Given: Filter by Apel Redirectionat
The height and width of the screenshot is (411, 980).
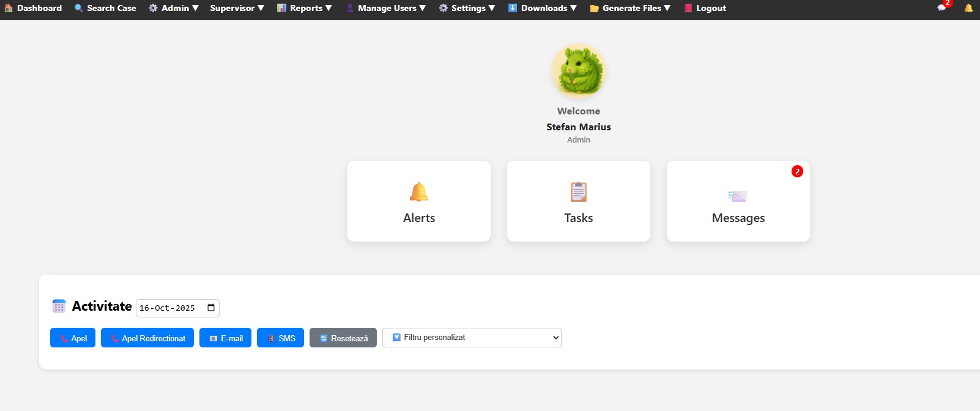Looking at the screenshot, I should [147, 338].
